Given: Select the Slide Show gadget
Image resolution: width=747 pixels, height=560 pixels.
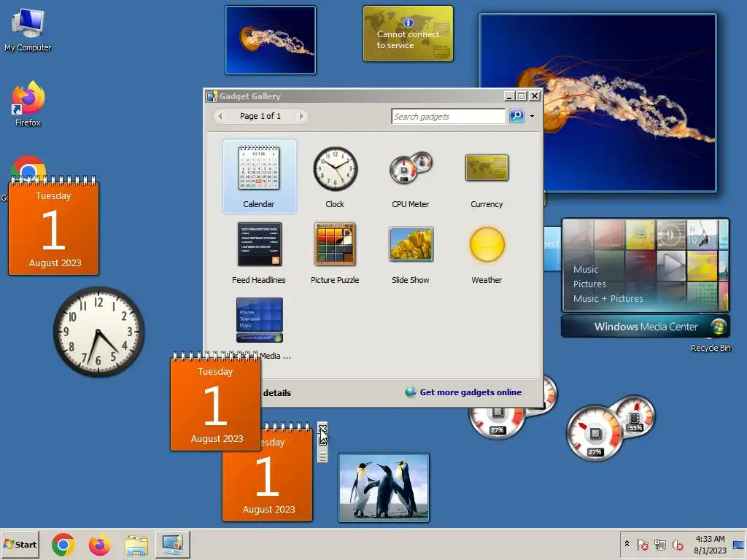Looking at the screenshot, I should [x=411, y=252].
